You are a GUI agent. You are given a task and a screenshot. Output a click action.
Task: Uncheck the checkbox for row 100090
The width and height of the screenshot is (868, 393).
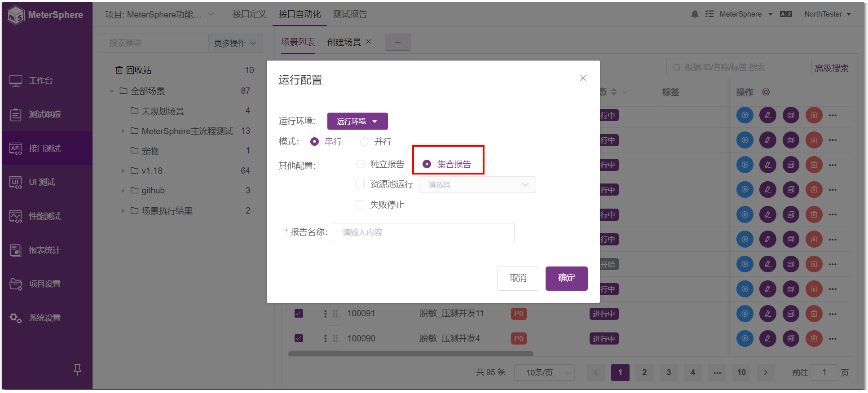(x=299, y=338)
